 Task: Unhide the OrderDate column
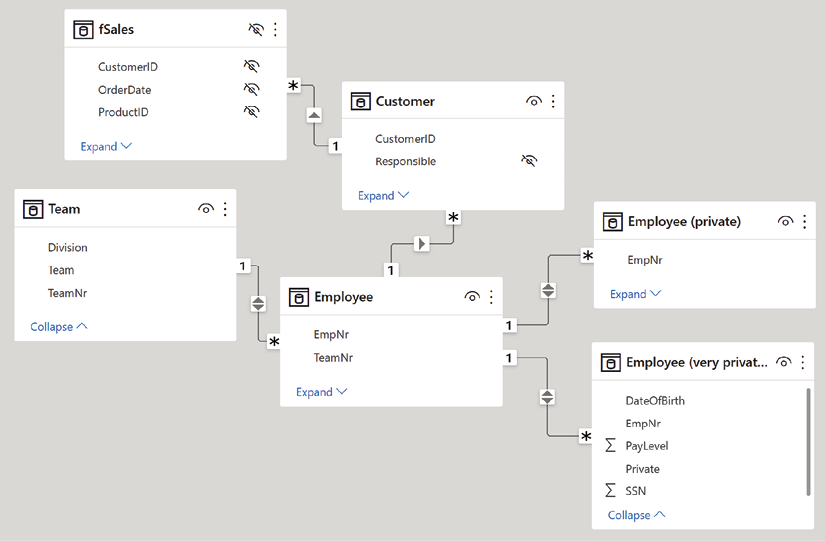coord(251,89)
